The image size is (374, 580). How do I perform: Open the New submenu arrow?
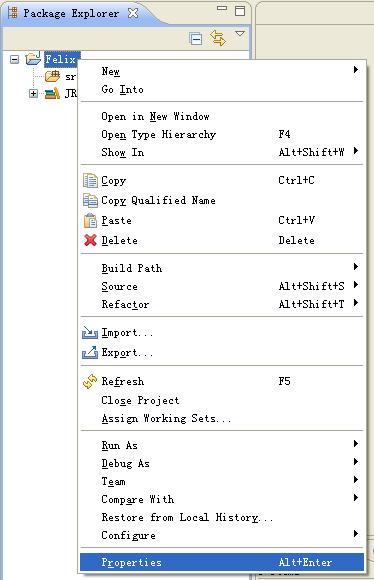tap(356, 69)
